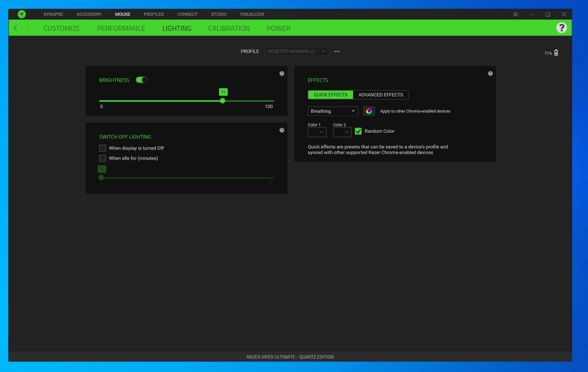This screenshot has width=588, height=372.
Task: Click the Razer logo icon
Action: point(22,14)
